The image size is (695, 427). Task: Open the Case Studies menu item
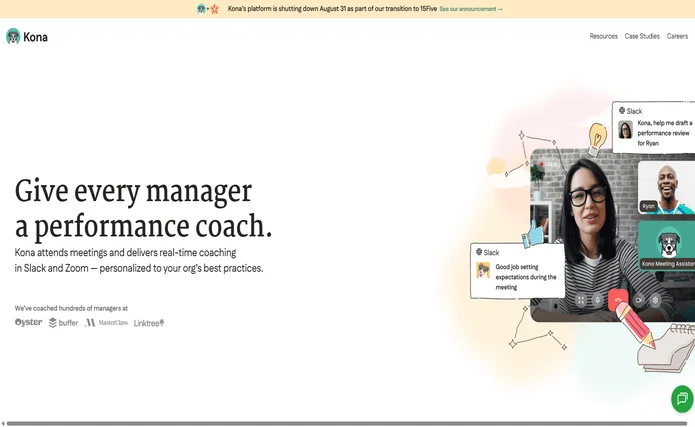642,37
